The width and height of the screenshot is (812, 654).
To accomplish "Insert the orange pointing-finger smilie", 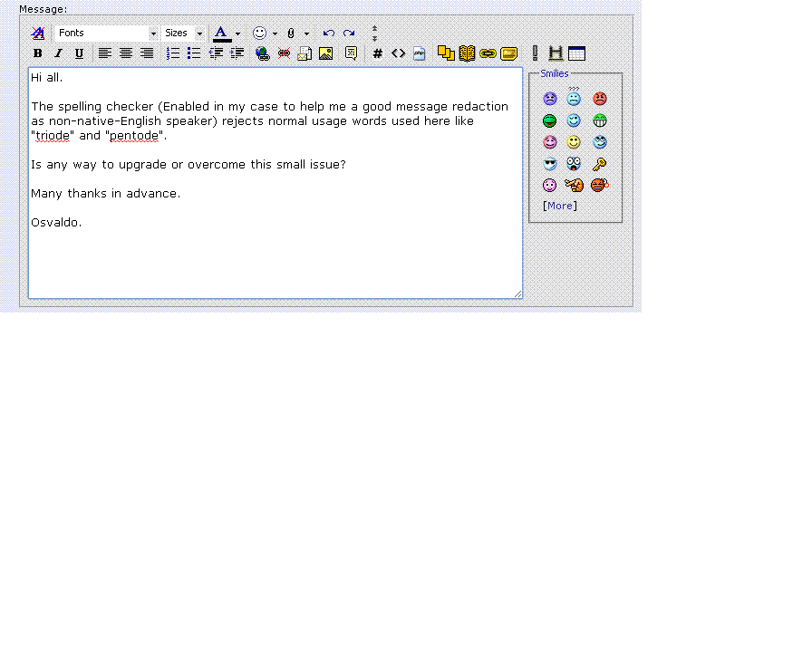I will (x=574, y=185).
